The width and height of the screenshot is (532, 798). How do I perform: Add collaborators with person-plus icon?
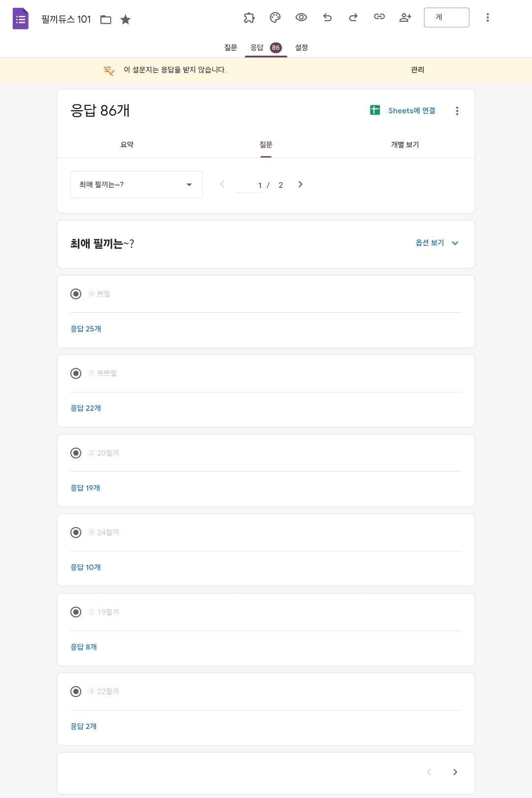(405, 18)
